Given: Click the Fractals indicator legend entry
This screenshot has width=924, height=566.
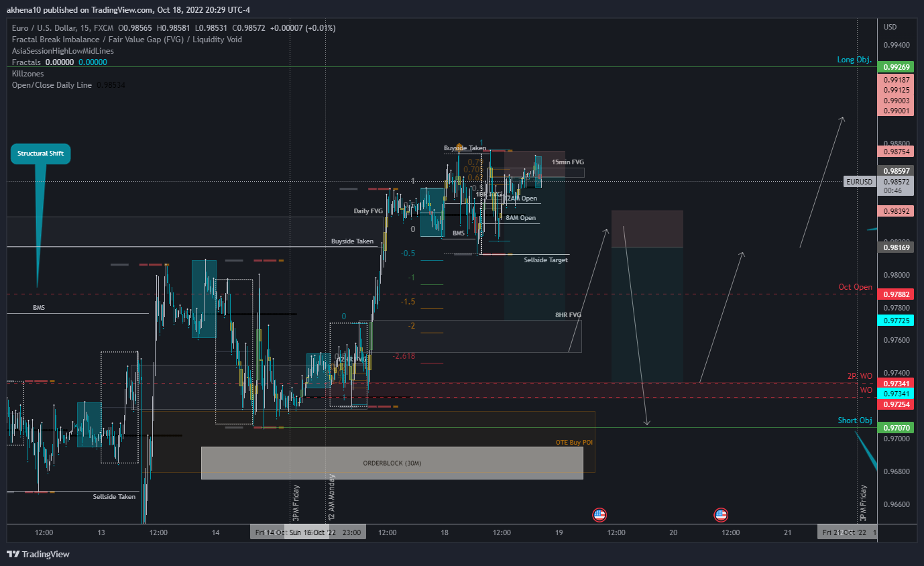Looking at the screenshot, I should [x=27, y=62].
